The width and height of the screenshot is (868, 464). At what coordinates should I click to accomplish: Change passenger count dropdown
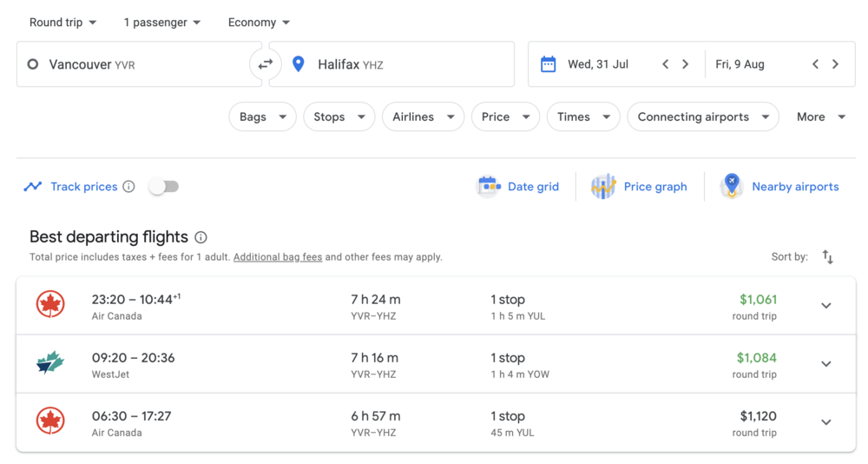pos(161,23)
